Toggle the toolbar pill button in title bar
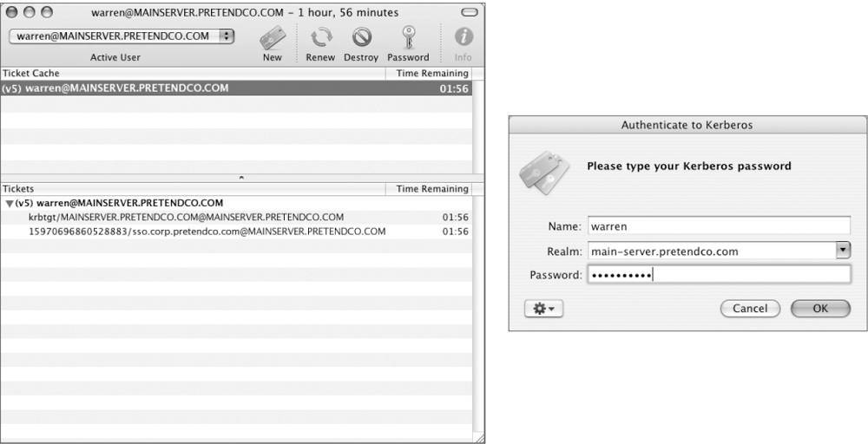The height and width of the screenshot is (444, 868). tap(469, 12)
